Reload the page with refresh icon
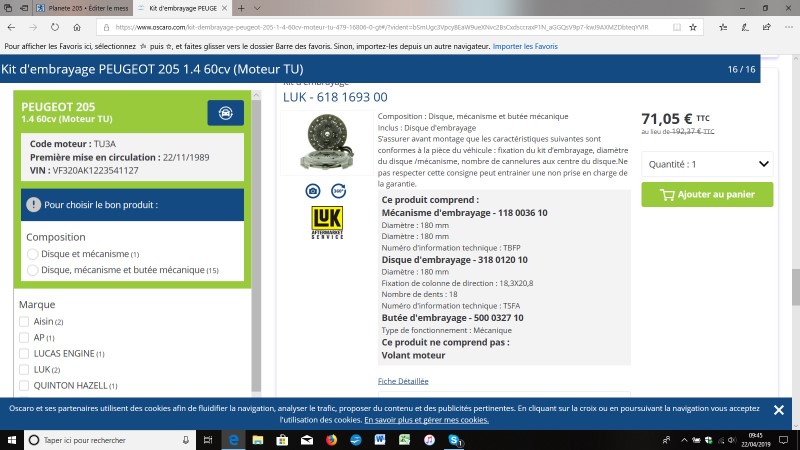Image resolution: width=800 pixels, height=450 pixels. tap(55, 27)
